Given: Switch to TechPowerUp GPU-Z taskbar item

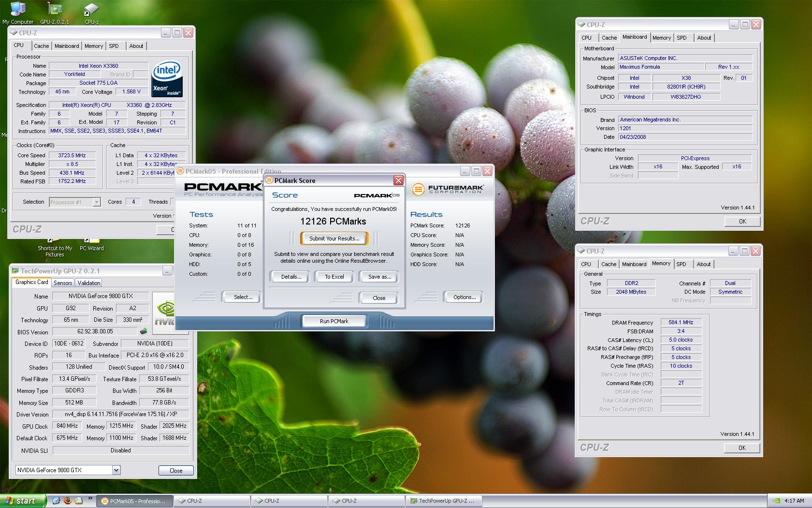Looking at the screenshot, I should [x=444, y=501].
